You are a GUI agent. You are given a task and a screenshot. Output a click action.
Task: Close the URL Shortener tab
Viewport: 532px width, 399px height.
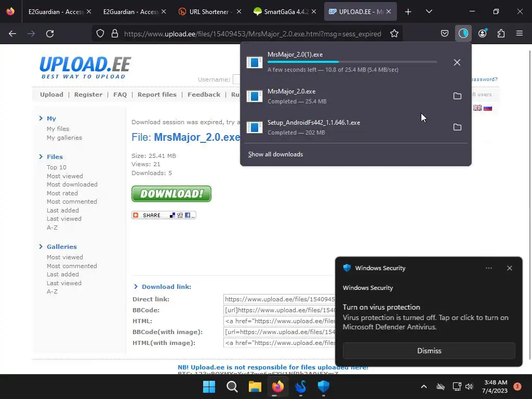pos(239,11)
